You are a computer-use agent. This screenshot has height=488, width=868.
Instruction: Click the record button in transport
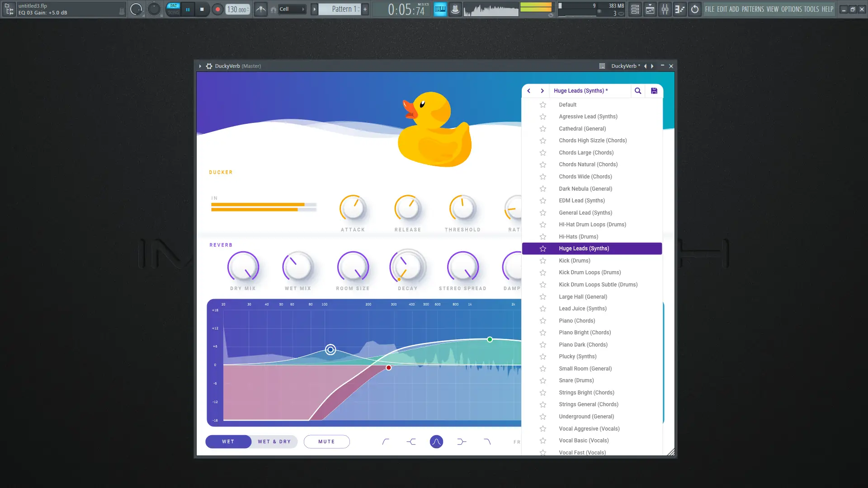[217, 9]
